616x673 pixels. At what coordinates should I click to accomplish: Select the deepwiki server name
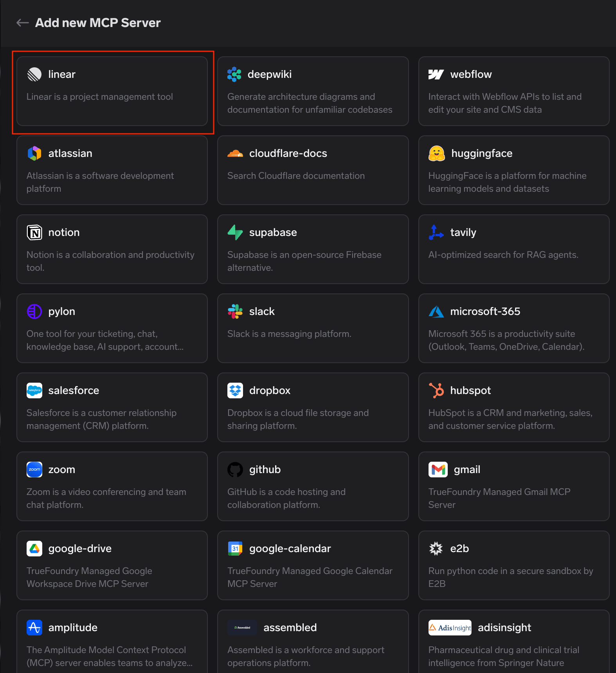point(270,74)
